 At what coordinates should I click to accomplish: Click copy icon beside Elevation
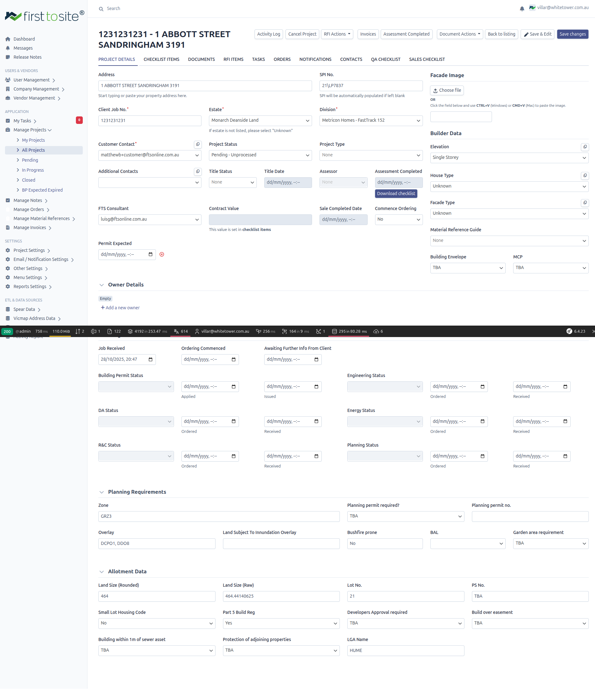585,147
